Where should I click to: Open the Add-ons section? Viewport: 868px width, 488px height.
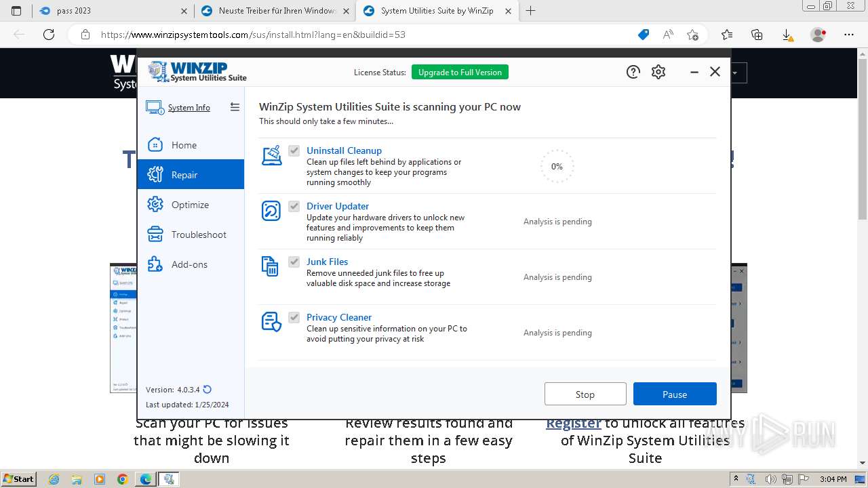(x=191, y=264)
